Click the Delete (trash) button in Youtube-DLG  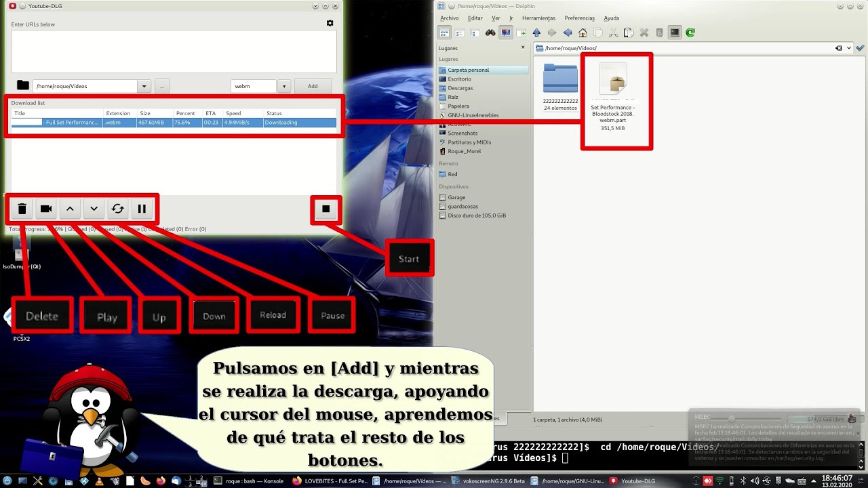coord(22,209)
